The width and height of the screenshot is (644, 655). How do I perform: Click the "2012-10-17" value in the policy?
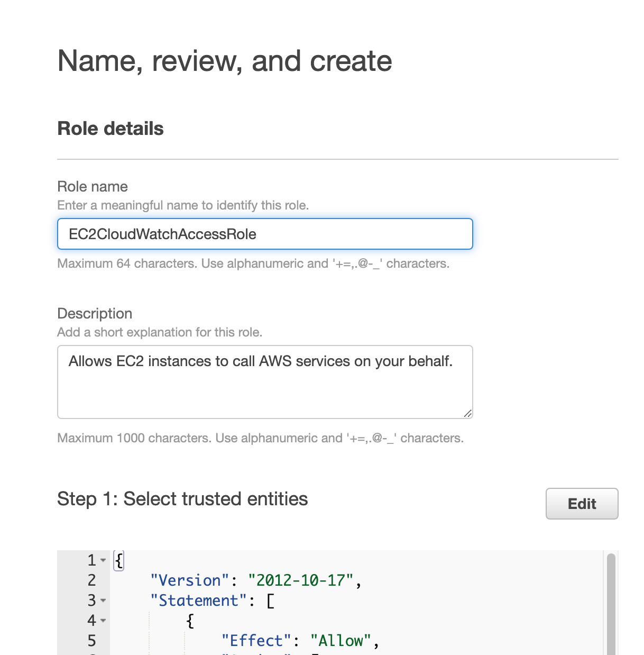pyautogui.click(x=300, y=580)
